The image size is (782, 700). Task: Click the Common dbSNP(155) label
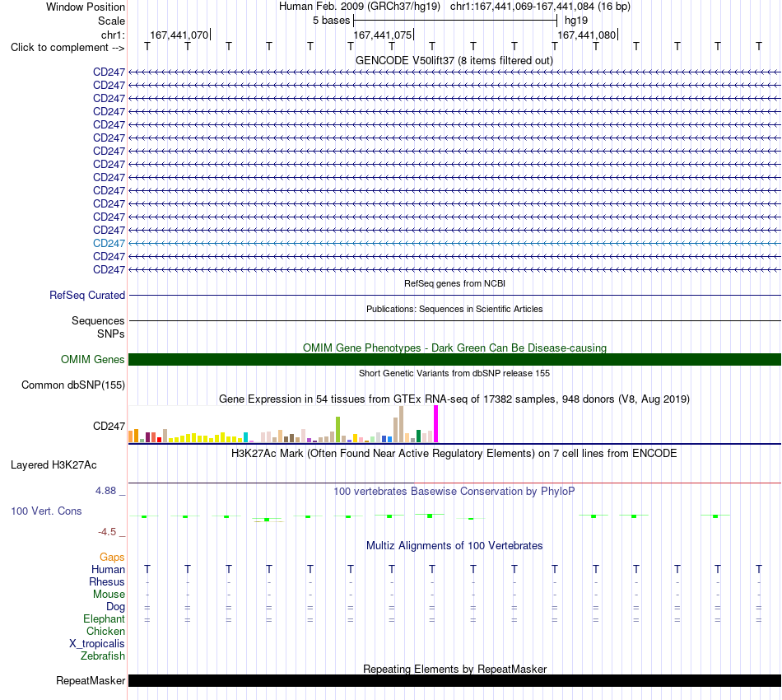coord(73,385)
